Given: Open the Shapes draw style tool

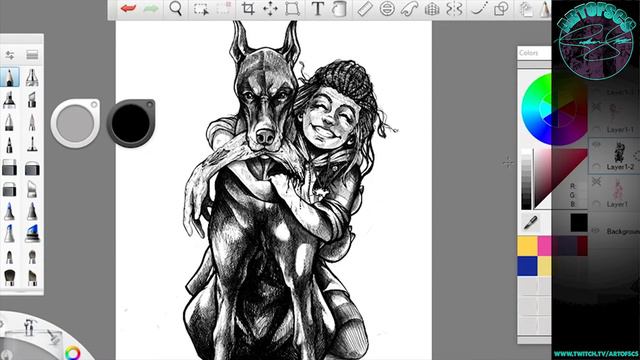Looking at the screenshot, I should (x=501, y=9).
